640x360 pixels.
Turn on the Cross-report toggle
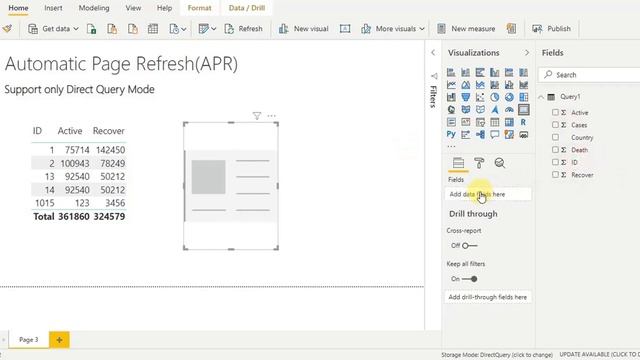coord(469,246)
